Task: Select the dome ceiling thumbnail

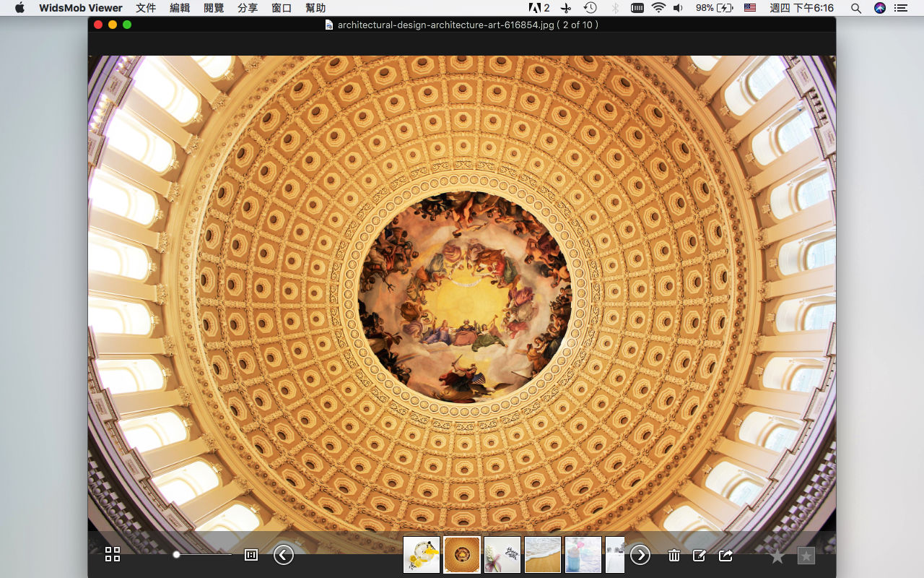Action: coord(462,555)
